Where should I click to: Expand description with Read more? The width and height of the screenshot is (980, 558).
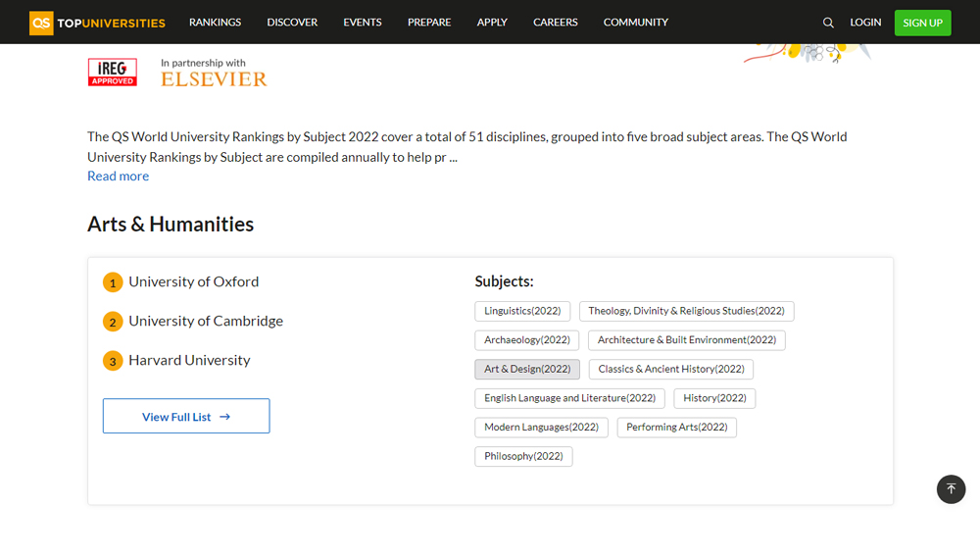pos(119,176)
